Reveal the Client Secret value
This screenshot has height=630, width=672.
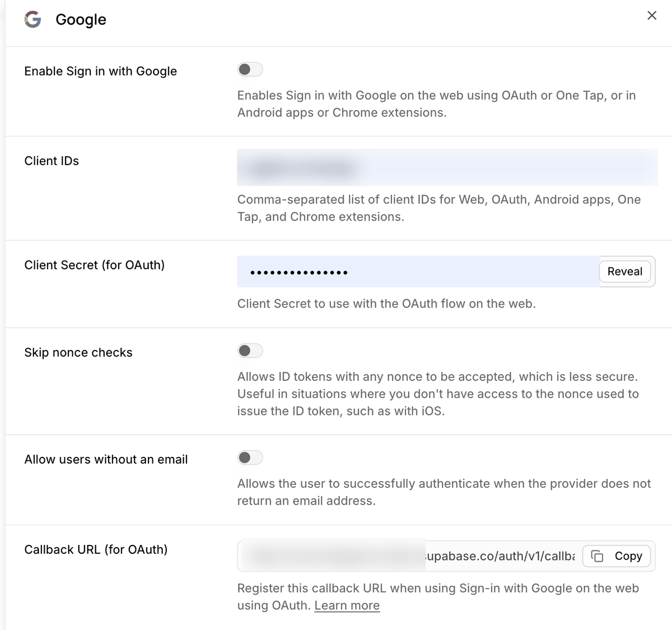click(625, 272)
